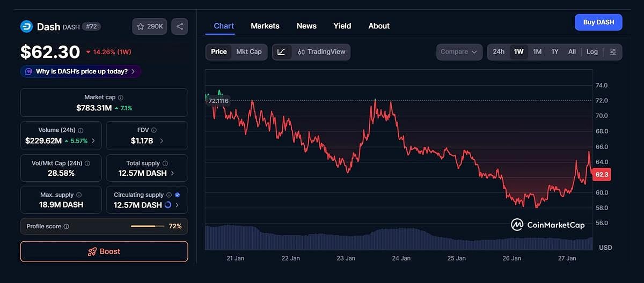Click the Vol/Mkt Cap info icon
The image size is (644, 283).
(x=87, y=163)
